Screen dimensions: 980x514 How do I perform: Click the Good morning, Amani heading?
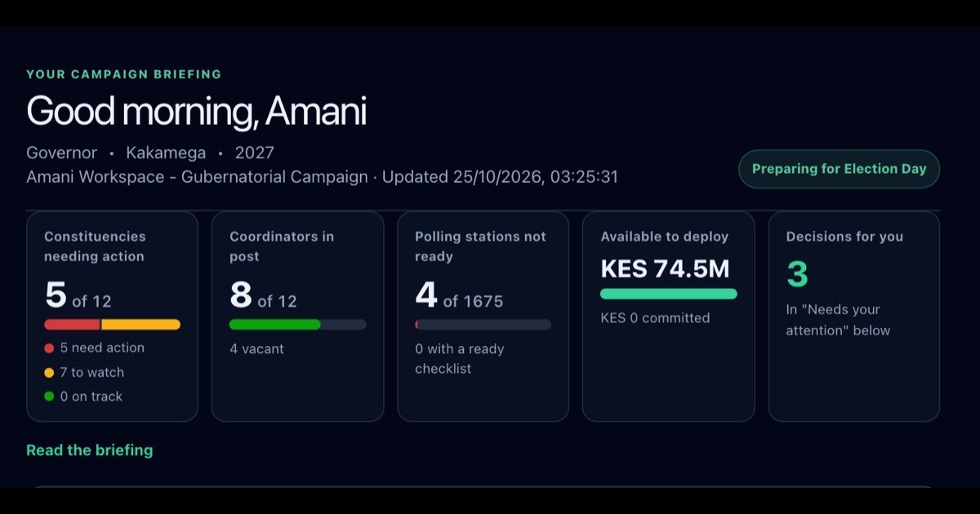pyautogui.click(x=196, y=112)
